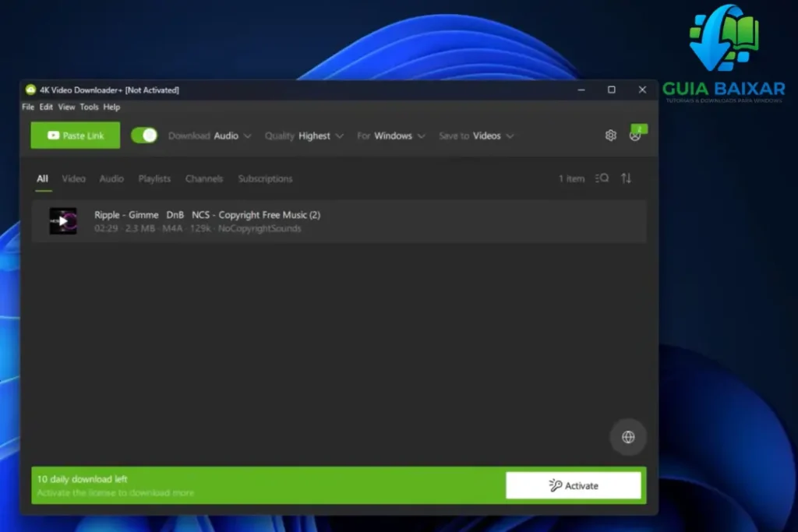This screenshot has width=798, height=532.
Task: Open the Help menu
Action: point(111,107)
